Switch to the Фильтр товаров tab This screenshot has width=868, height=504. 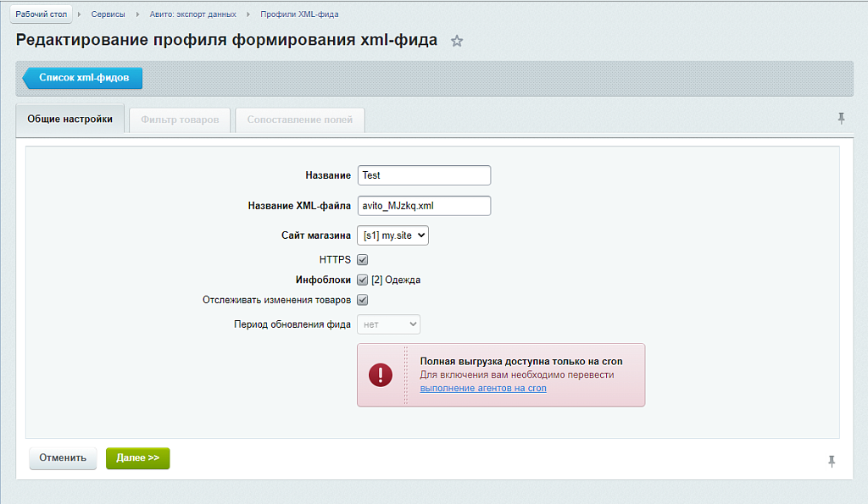click(179, 119)
